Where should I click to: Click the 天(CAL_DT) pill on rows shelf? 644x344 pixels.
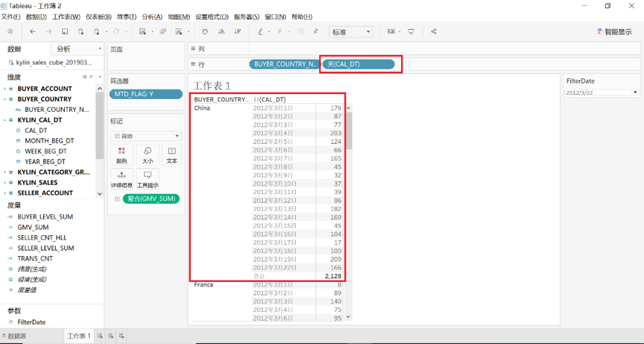358,64
